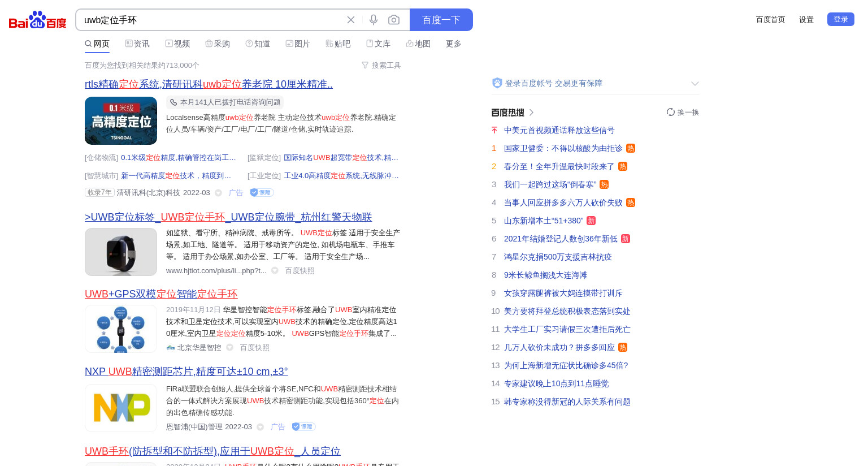Open the 采购 tab
The height and width of the screenshot is (466, 868).
point(218,44)
